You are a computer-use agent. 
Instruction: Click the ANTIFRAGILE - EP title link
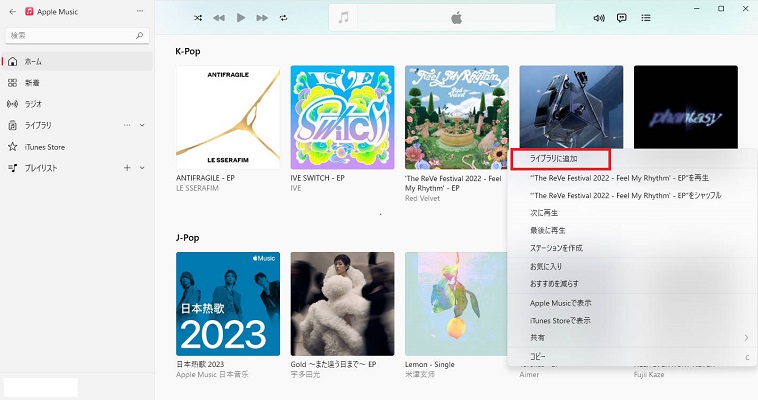(x=205, y=178)
